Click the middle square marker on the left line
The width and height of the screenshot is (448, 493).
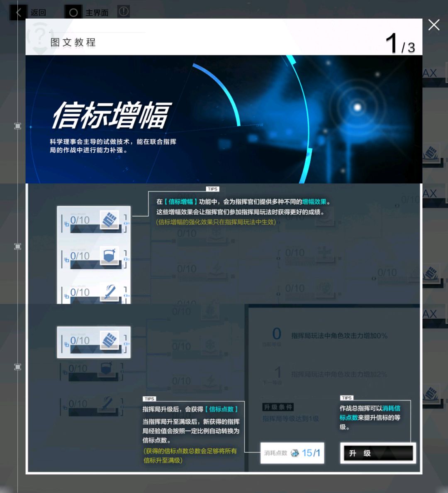(17, 247)
